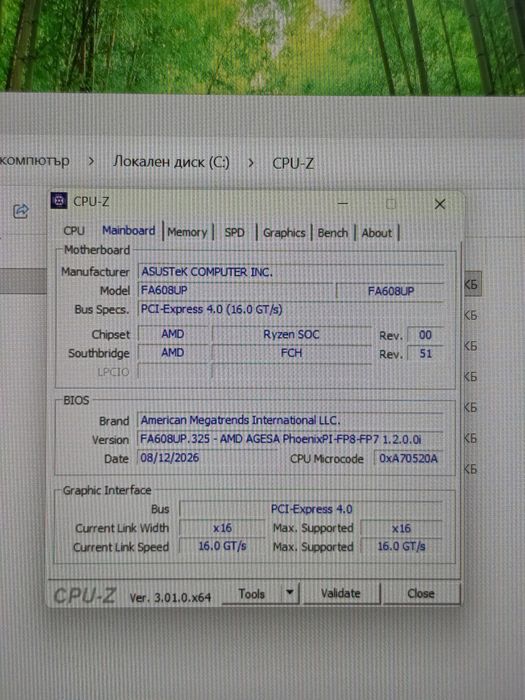Click the 'CPU-Z' folder in Explorer breadcrumb

pyautogui.click(x=293, y=163)
